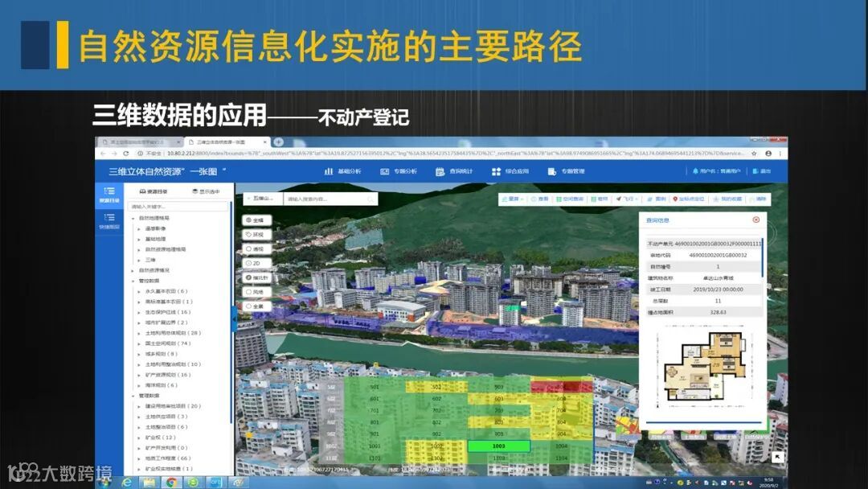Open the 专题管理 menu
The height and width of the screenshot is (489, 868).
tap(566, 171)
